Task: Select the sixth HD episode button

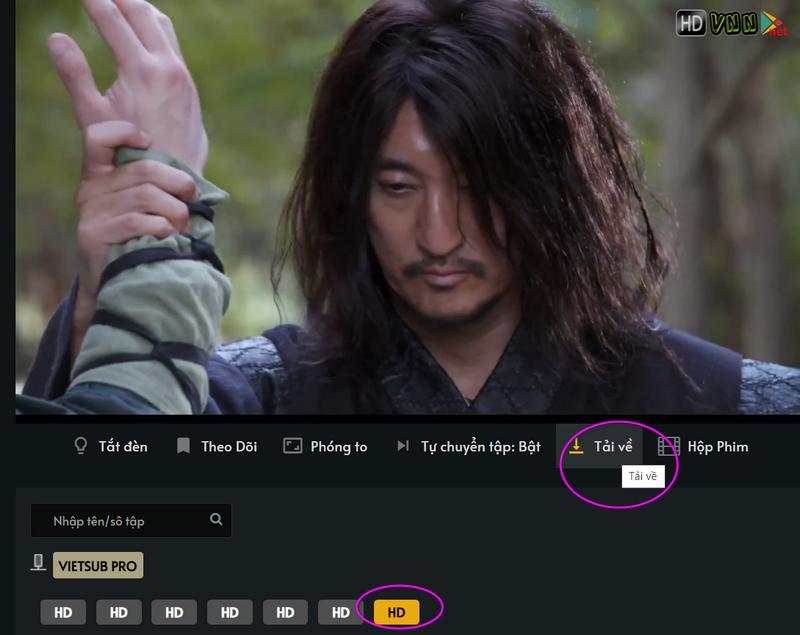Action: coord(341,612)
